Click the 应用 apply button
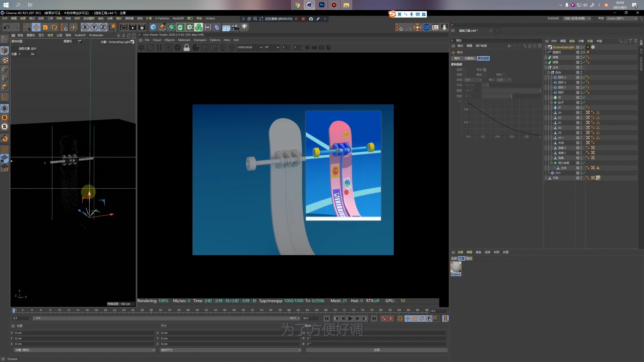644x362 pixels. pyautogui.click(x=377, y=350)
